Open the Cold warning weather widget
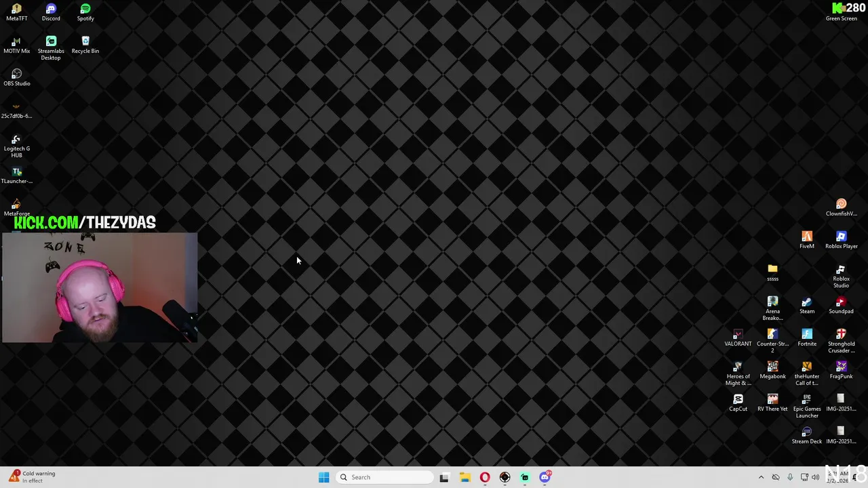This screenshot has height=488, width=868. pos(33,477)
